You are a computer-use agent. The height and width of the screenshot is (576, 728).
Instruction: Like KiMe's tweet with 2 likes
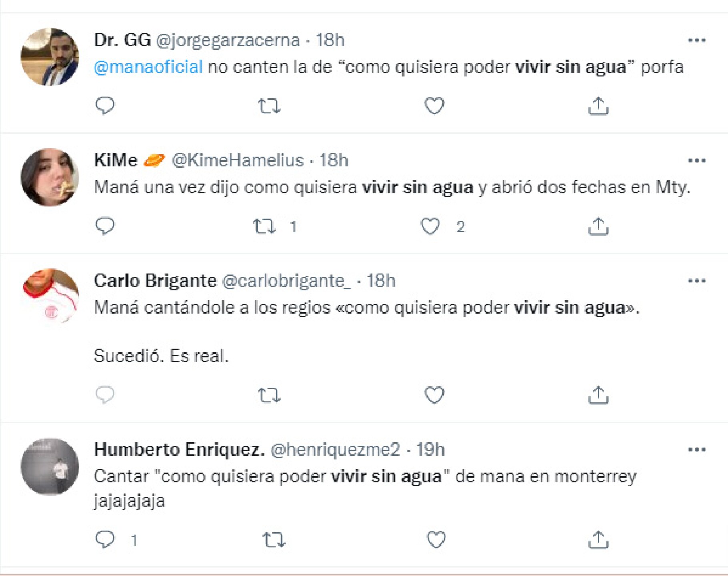click(x=430, y=226)
